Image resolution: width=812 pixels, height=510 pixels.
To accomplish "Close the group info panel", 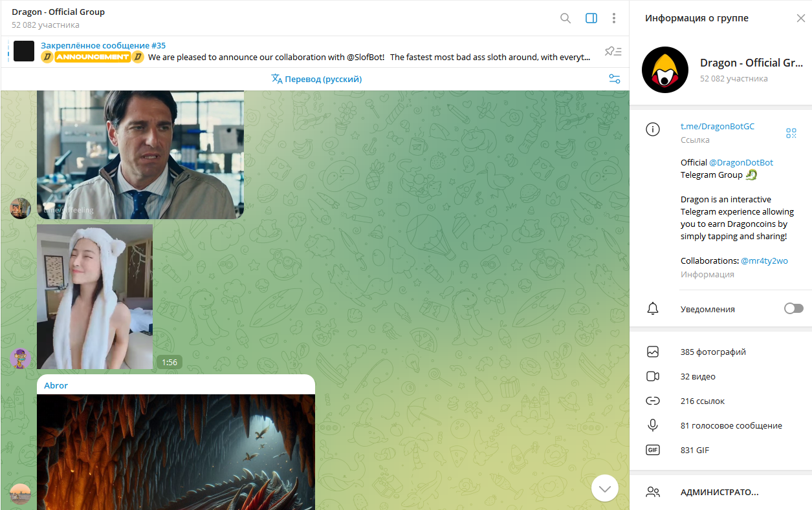I will tap(801, 18).
